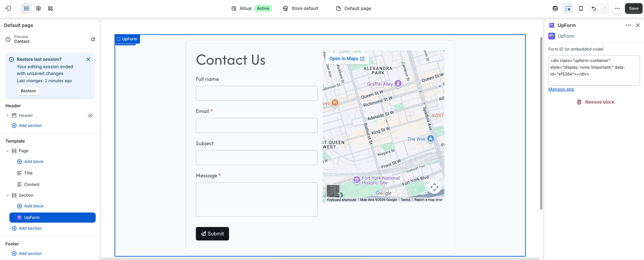Close the UpForm settings panel
The height and width of the screenshot is (260, 644).
click(638, 25)
